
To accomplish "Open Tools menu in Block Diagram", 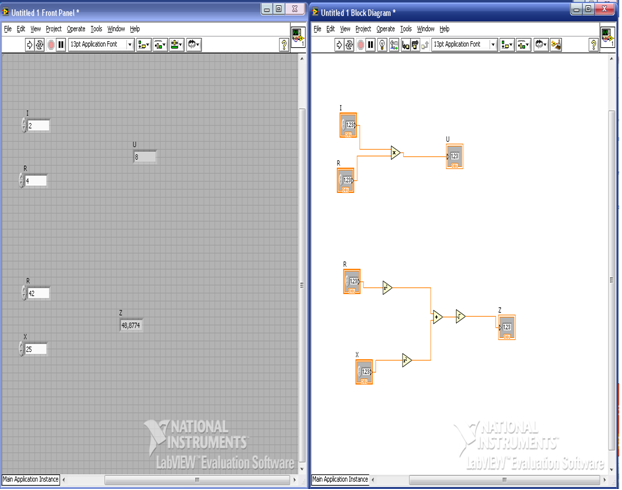I will coord(406,29).
